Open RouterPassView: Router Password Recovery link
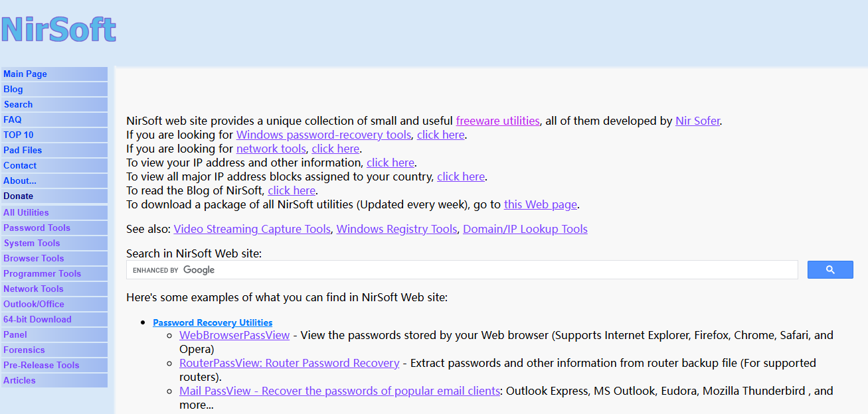 click(x=290, y=363)
